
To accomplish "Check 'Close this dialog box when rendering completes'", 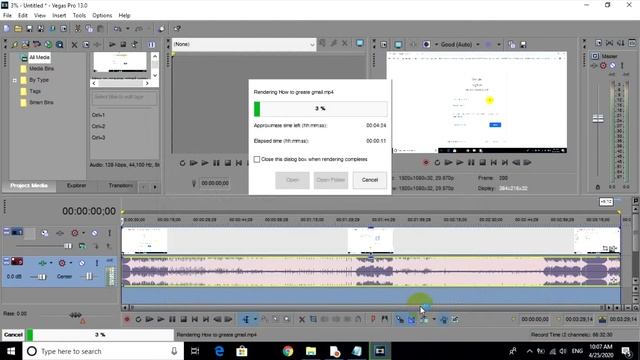I will [x=257, y=159].
